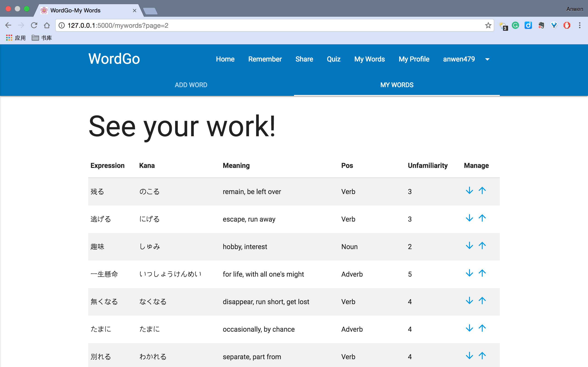Image resolution: width=588 pixels, height=367 pixels.
Task: Switch to the ADD WORD tab
Action: [191, 85]
